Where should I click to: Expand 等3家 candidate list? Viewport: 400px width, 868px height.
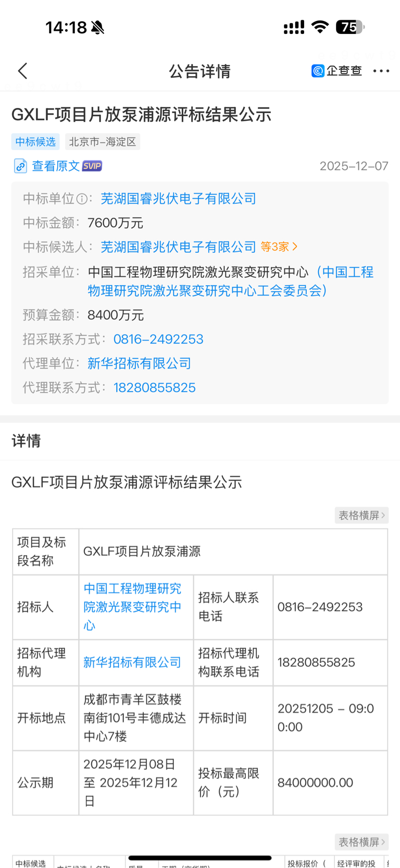pyautogui.click(x=279, y=247)
